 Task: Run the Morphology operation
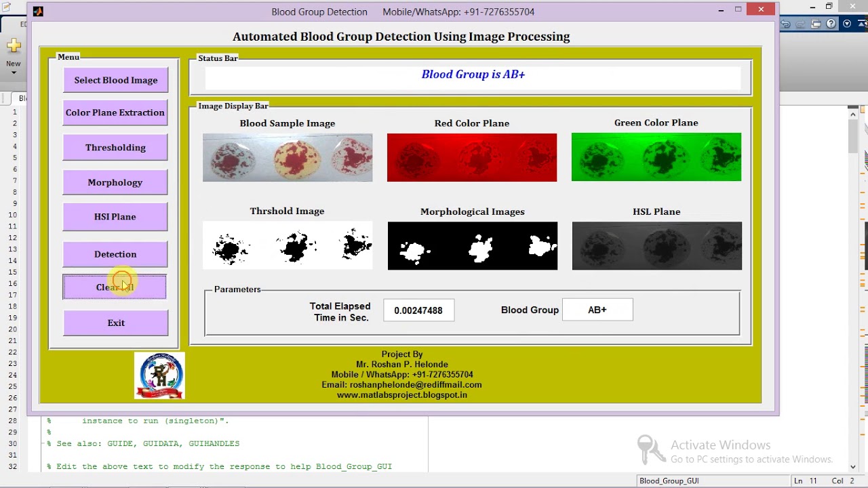click(x=115, y=182)
